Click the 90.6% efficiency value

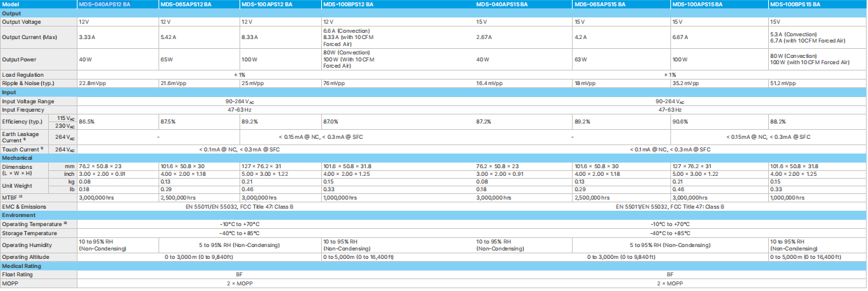(x=680, y=121)
